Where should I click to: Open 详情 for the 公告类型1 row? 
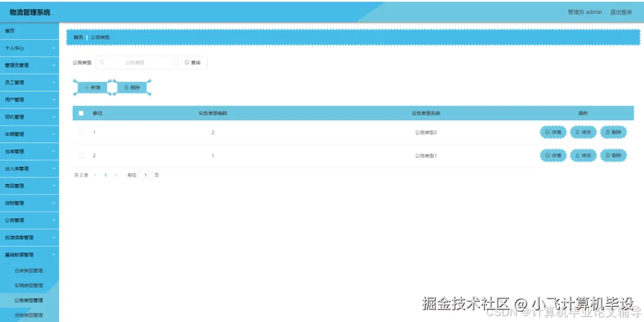553,156
